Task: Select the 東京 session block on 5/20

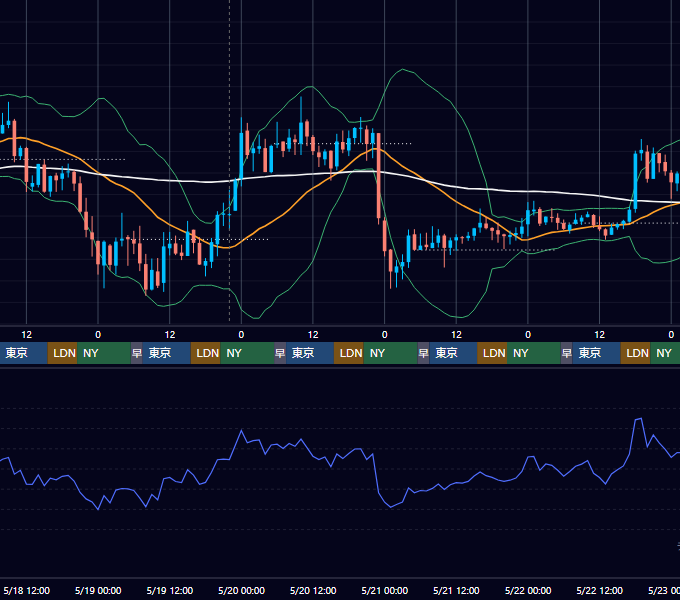Action: coord(310,353)
